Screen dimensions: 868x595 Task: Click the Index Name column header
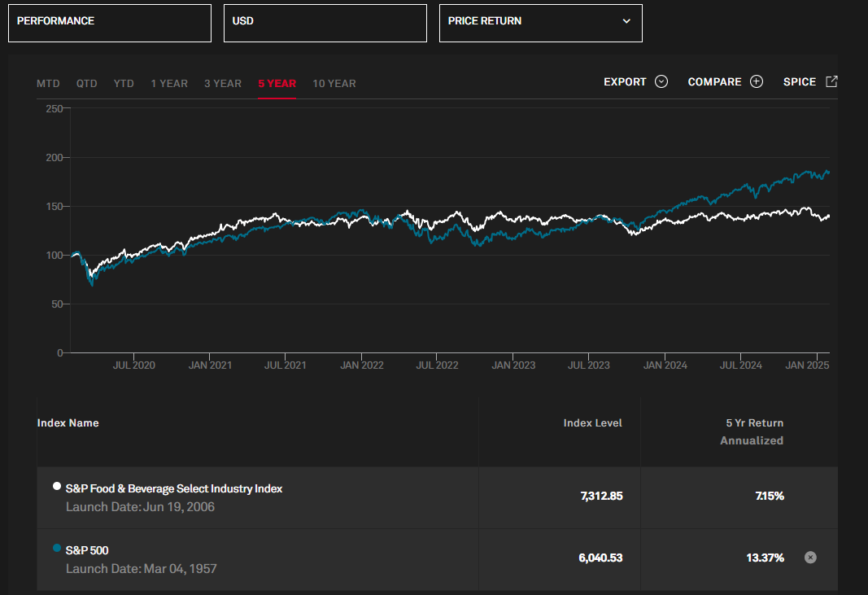click(x=68, y=423)
